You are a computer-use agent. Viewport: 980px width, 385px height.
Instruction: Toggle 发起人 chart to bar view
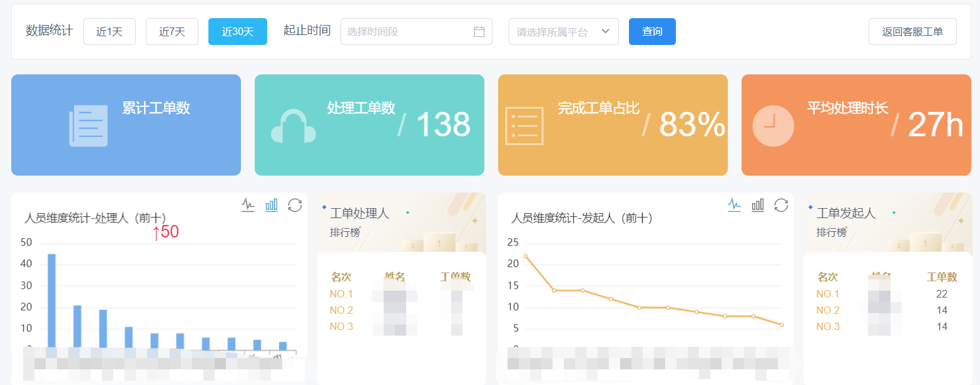pos(757,205)
